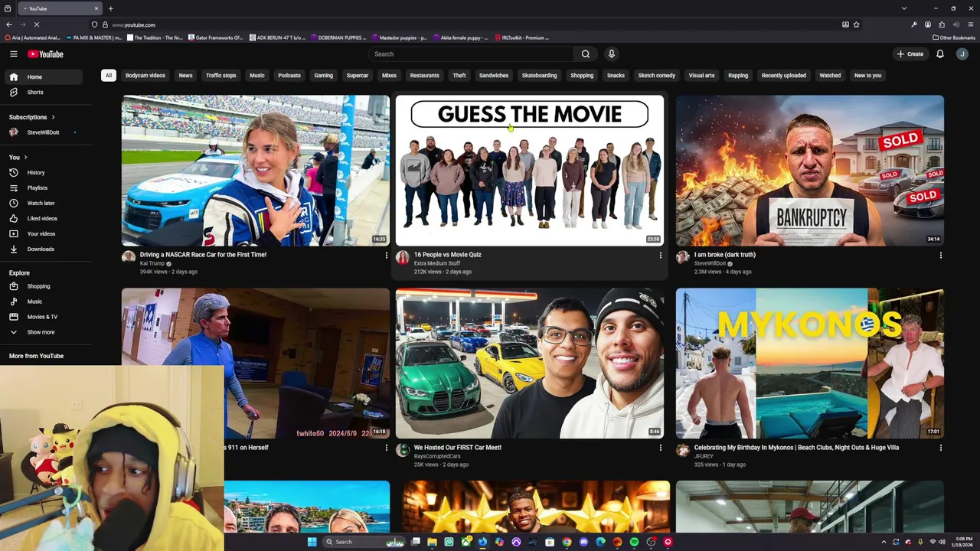Click the search magnifier button

click(586, 54)
